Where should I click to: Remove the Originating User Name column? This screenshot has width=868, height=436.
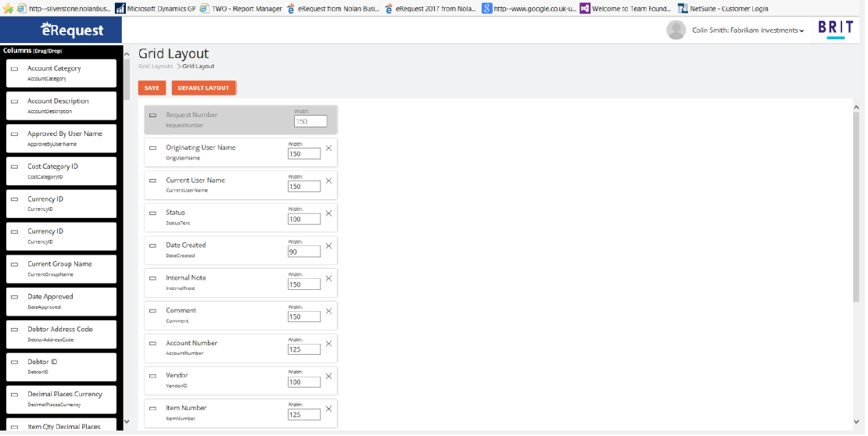328,148
